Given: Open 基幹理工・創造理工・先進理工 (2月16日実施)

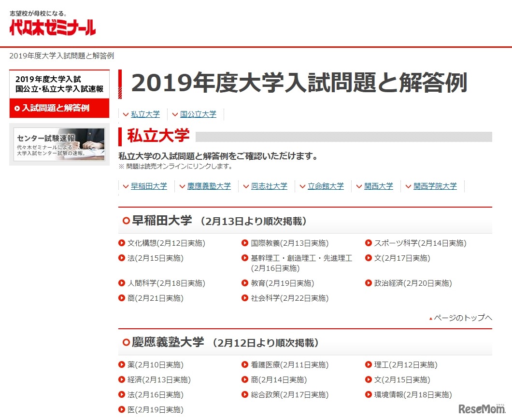Looking at the screenshot, I should click(301, 263).
